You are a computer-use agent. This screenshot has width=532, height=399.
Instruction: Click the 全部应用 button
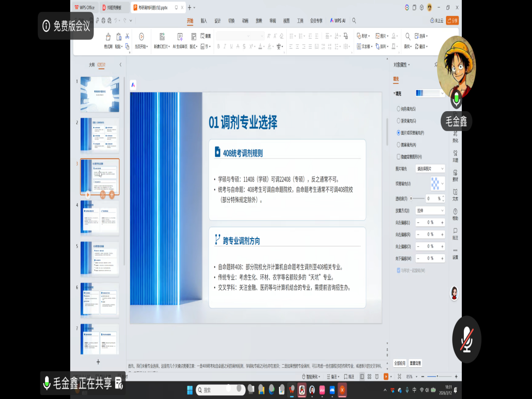click(x=400, y=363)
